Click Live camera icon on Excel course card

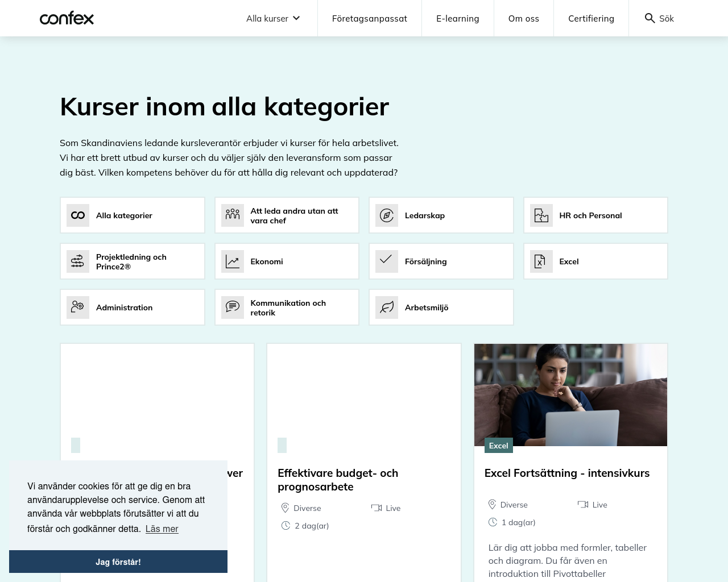[x=583, y=505]
